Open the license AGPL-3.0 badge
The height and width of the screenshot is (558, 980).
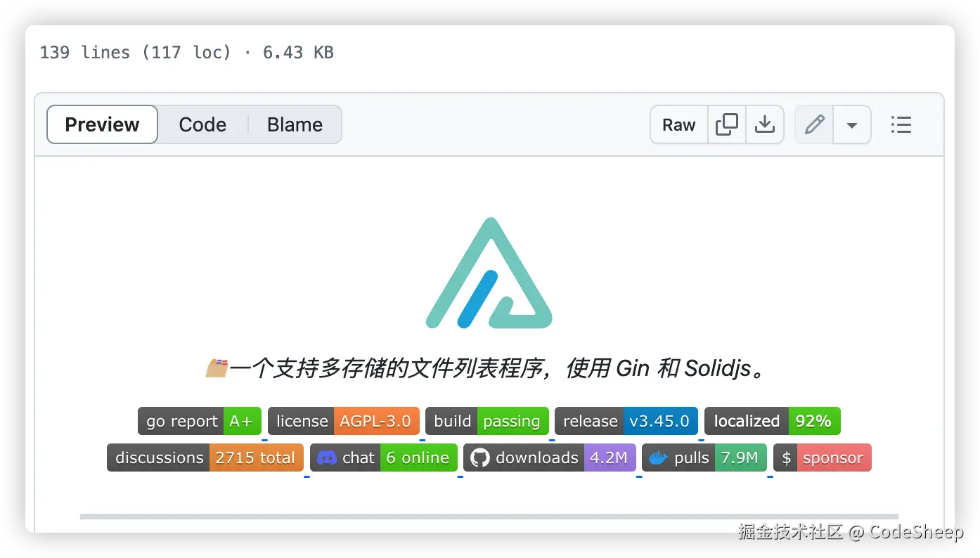pos(344,421)
